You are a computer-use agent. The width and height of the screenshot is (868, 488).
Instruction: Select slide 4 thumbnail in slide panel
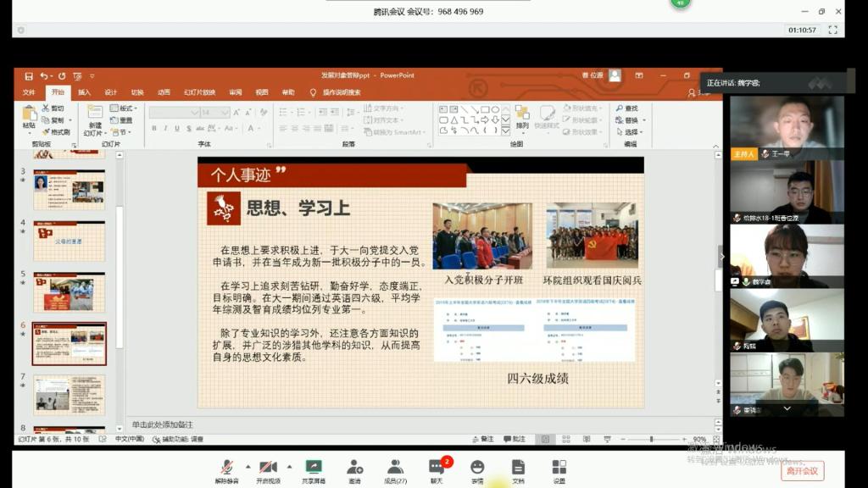coord(69,241)
